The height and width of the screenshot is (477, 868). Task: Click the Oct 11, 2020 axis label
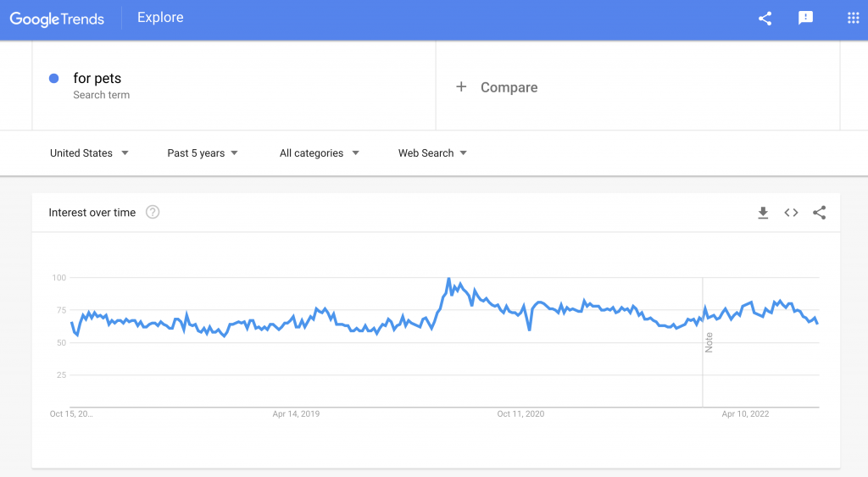520,414
